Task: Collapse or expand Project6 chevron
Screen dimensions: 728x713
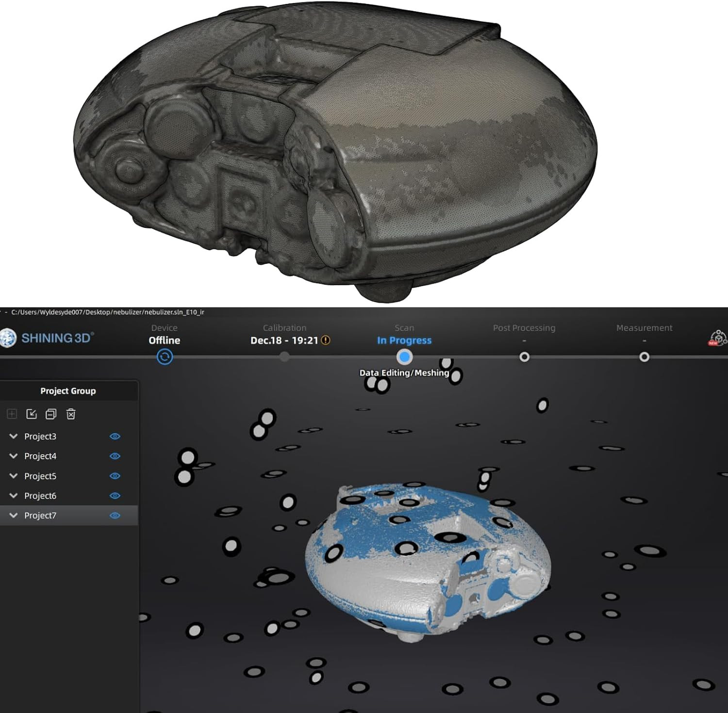Action: (14, 496)
